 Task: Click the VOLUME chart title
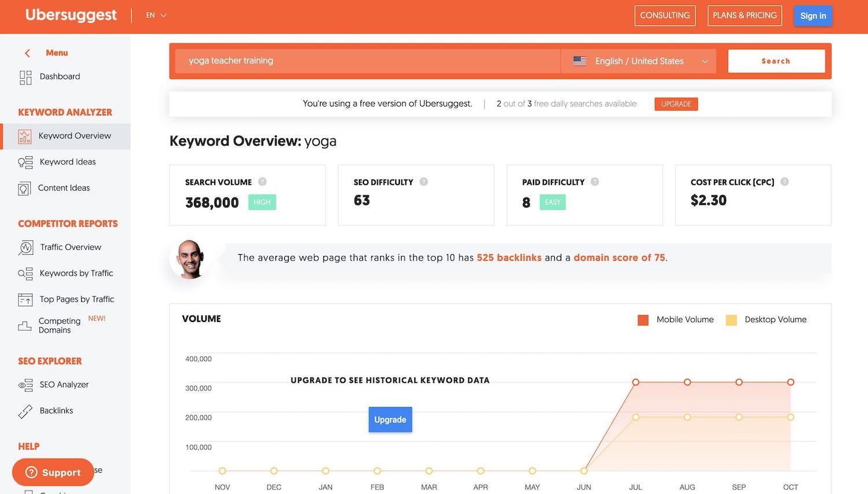201,319
